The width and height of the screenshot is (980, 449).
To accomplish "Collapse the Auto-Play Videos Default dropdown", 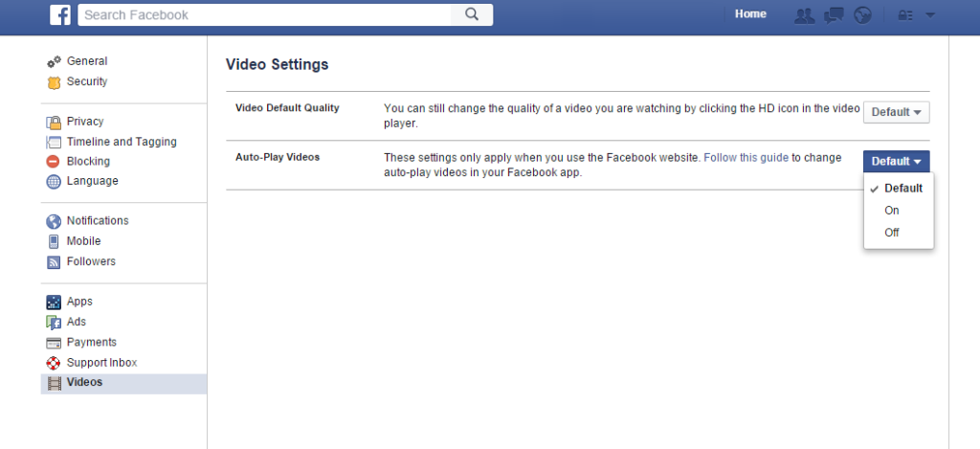I will (896, 162).
